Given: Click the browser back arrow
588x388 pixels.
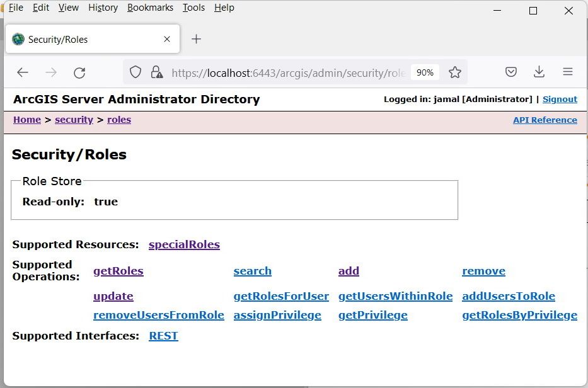Looking at the screenshot, I should coord(23,72).
